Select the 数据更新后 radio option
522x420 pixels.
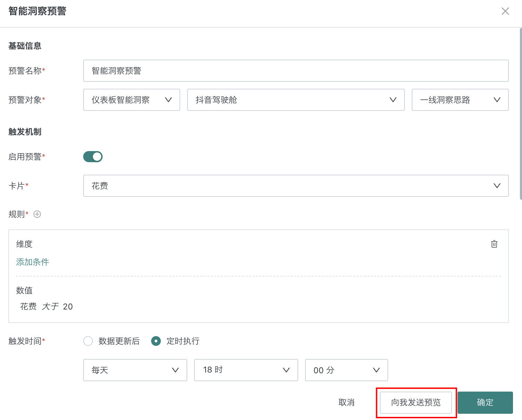88,341
